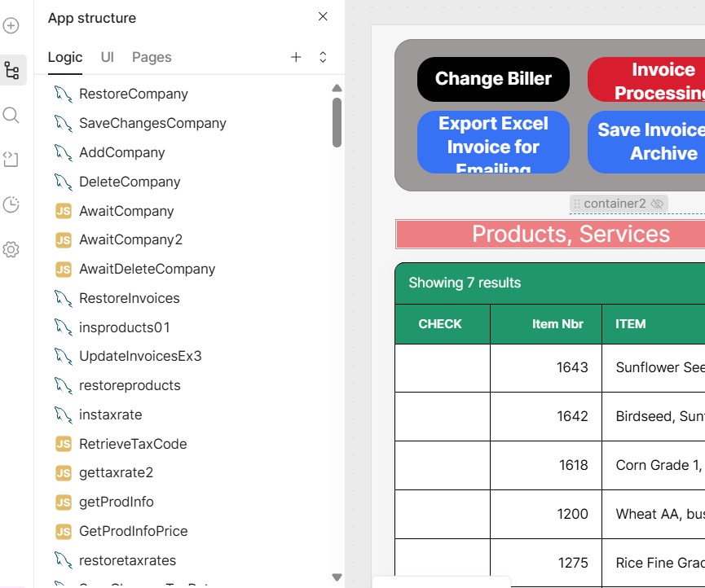Image resolution: width=705 pixels, height=588 pixels.
Task: Select the GetProdInfoPrice JS function
Action: [133, 531]
